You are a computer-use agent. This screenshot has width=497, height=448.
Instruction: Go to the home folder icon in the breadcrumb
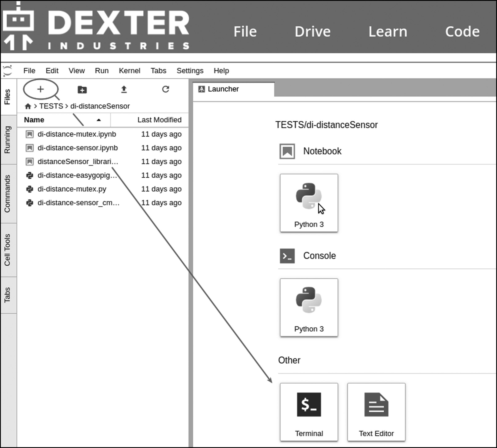tap(28, 106)
